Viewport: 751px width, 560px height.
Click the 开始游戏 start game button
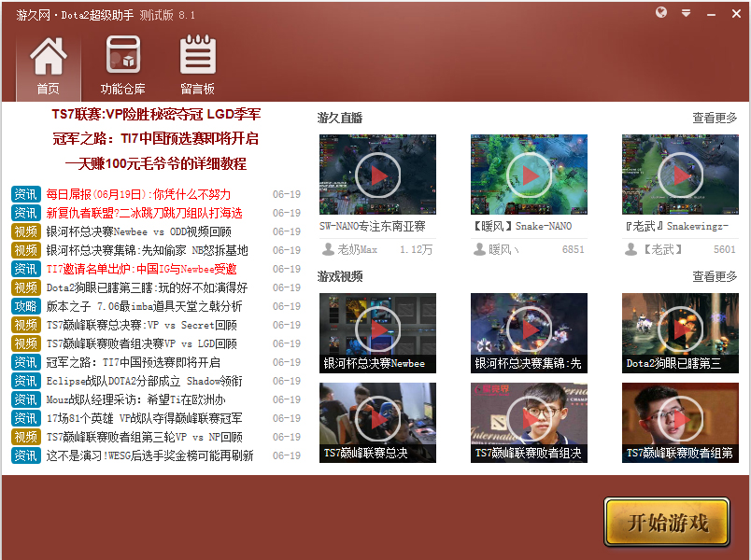coord(667,522)
